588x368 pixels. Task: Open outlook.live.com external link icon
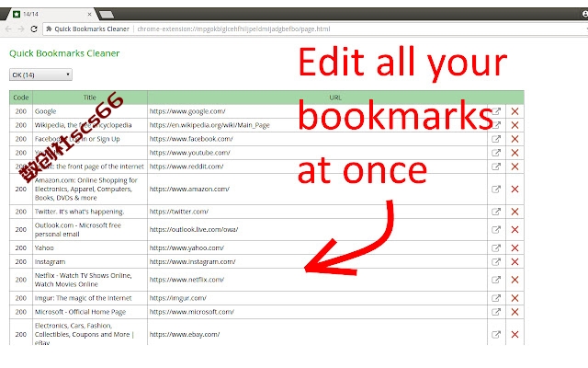coord(496,229)
